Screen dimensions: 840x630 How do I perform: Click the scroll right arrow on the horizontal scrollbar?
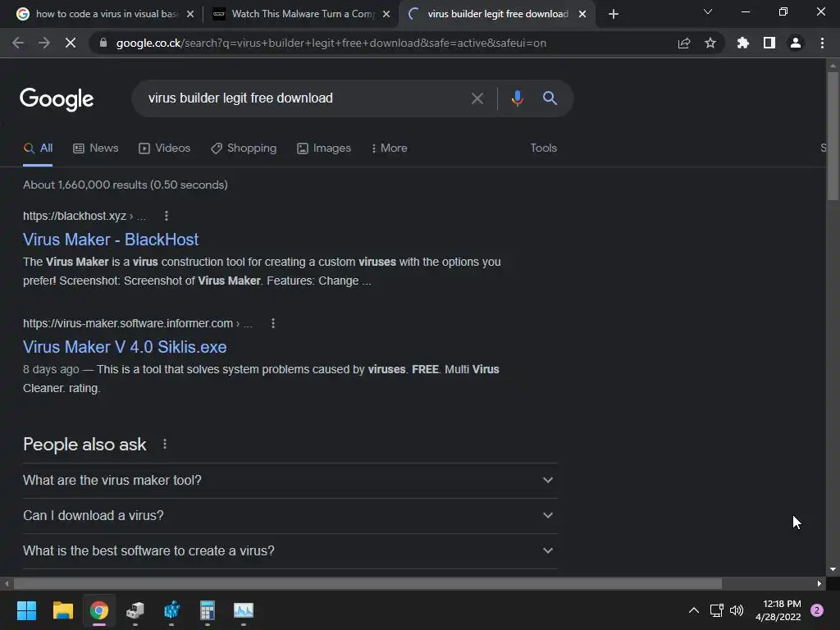point(819,583)
